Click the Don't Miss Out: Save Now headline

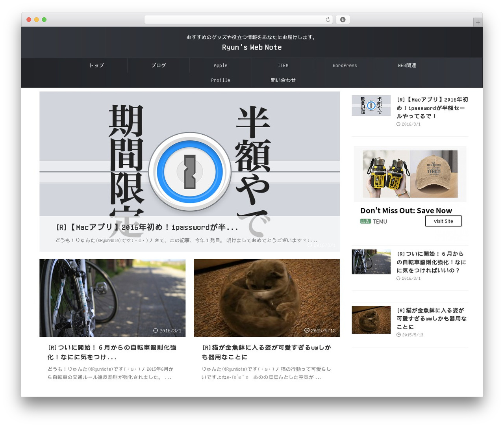click(x=406, y=211)
